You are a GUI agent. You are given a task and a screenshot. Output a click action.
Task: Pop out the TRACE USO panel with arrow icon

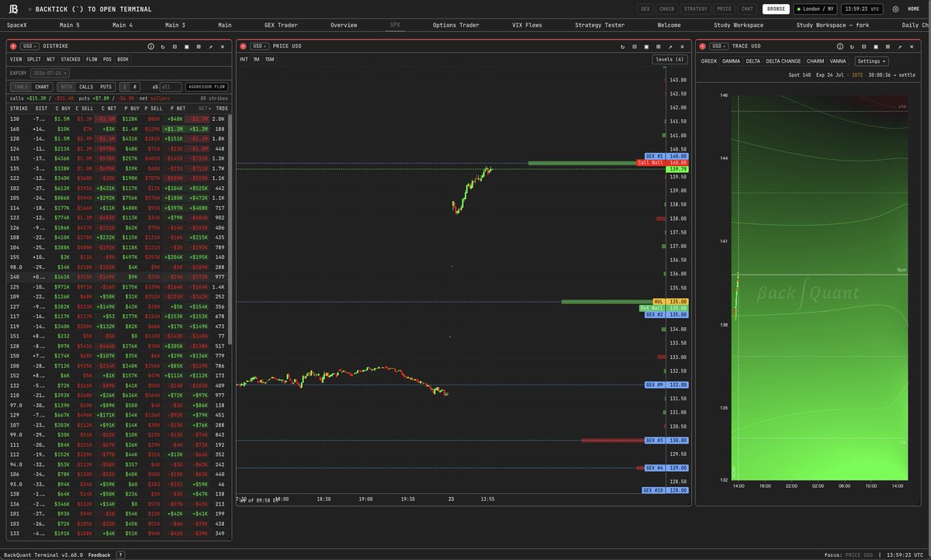tap(900, 47)
